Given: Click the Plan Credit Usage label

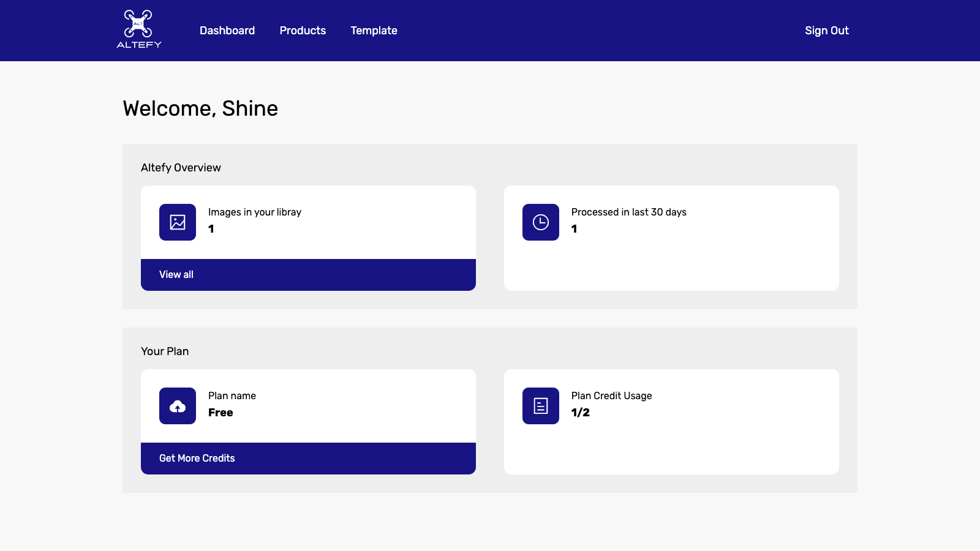Looking at the screenshot, I should click(611, 396).
